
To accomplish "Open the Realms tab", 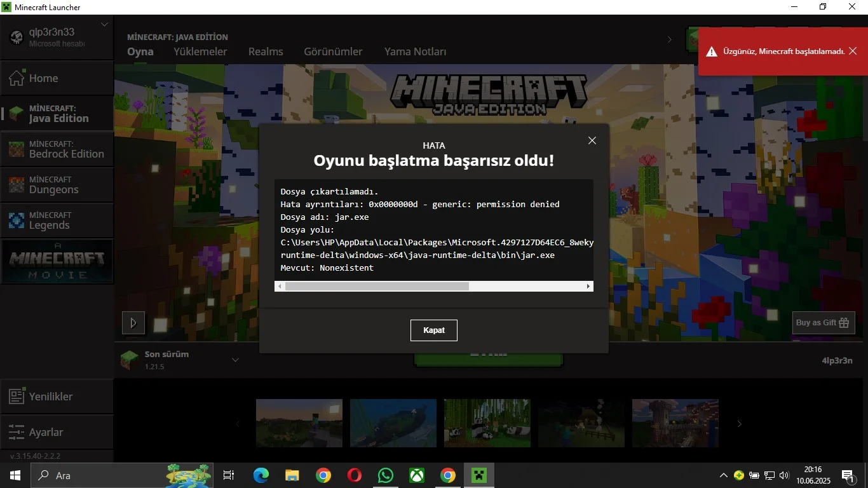I will [x=266, y=51].
